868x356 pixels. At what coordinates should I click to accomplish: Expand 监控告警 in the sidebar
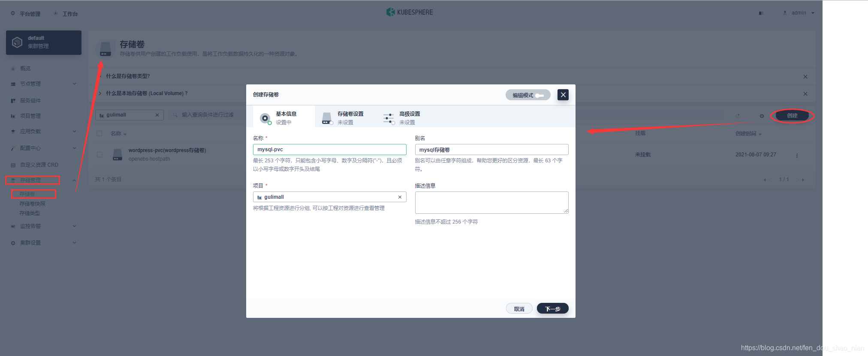coord(44,226)
